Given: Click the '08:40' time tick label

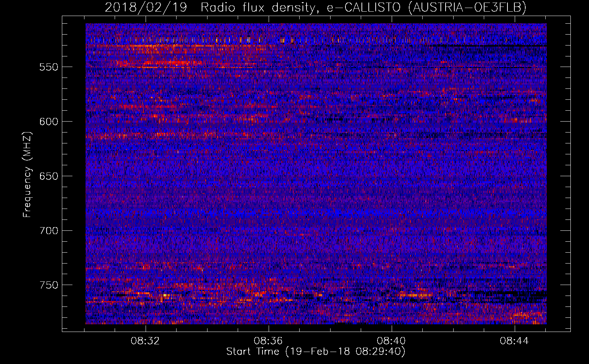Looking at the screenshot, I should (391, 341).
